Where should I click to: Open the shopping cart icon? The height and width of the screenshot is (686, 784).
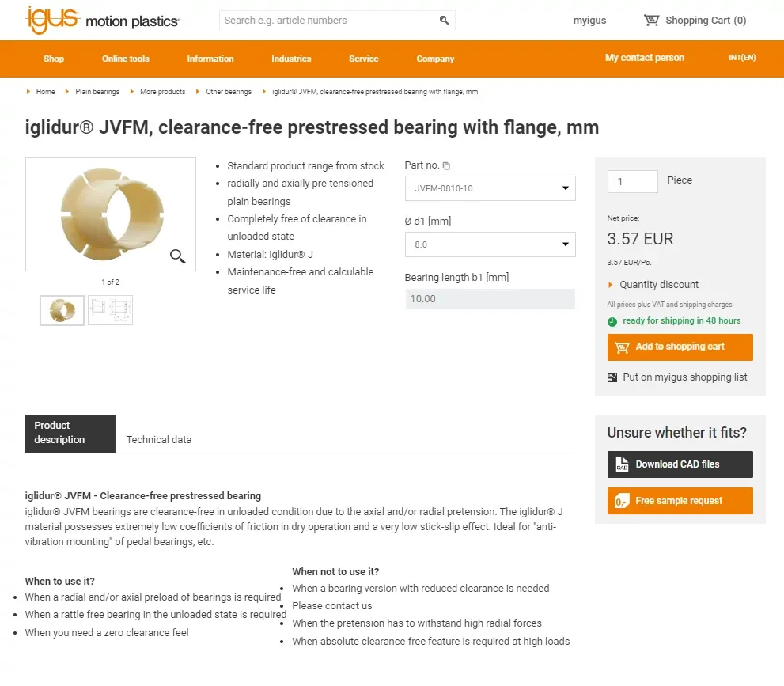651,21
